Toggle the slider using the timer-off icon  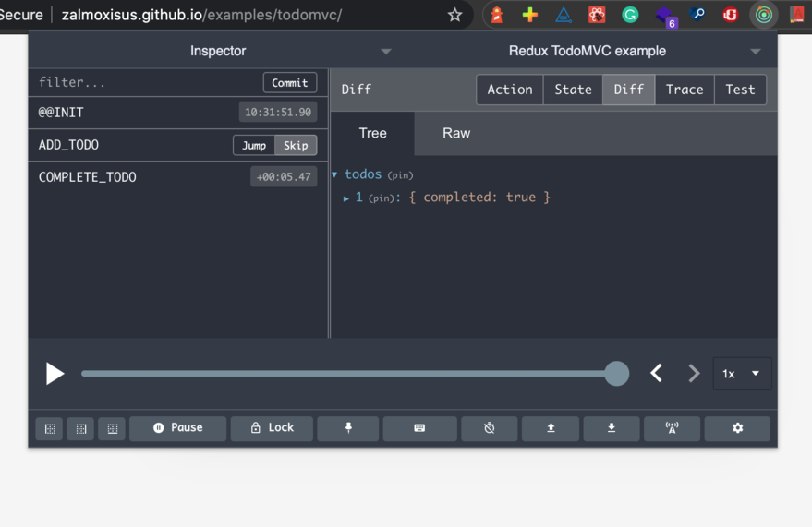point(490,428)
